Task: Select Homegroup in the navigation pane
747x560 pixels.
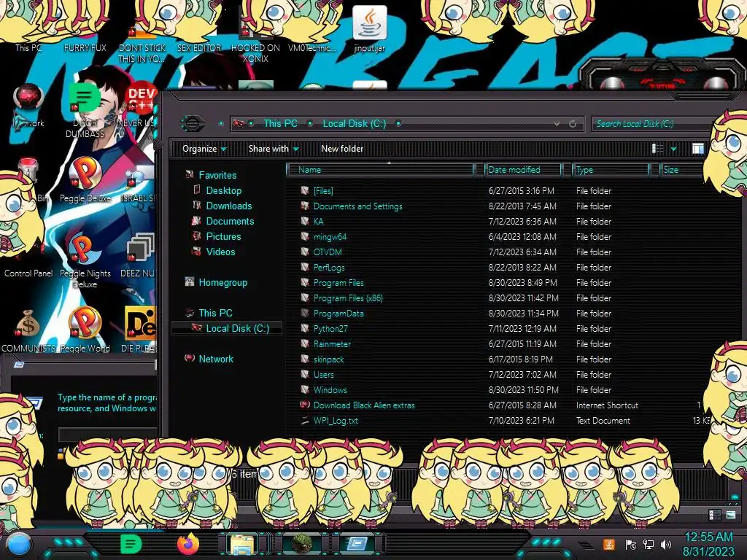Action: [223, 282]
